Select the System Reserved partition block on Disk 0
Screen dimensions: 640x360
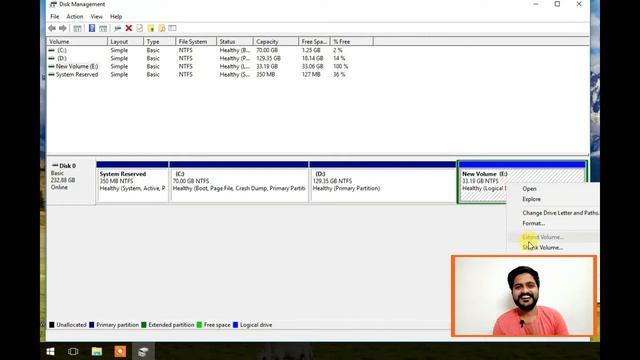132,182
